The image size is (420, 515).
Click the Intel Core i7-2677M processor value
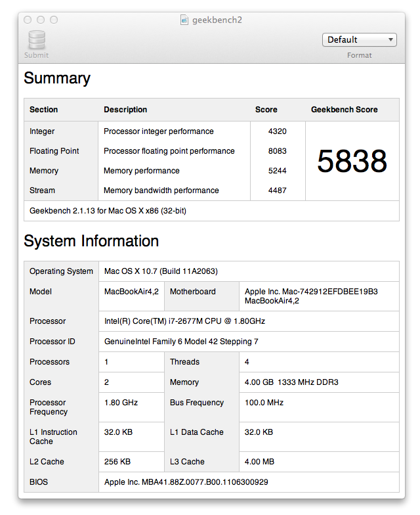tap(184, 321)
